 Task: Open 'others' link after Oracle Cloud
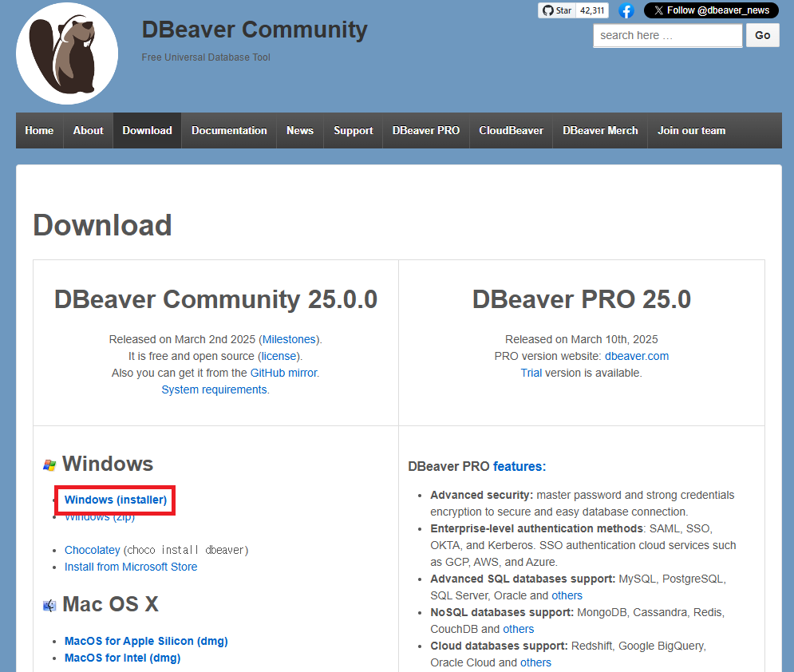535,662
